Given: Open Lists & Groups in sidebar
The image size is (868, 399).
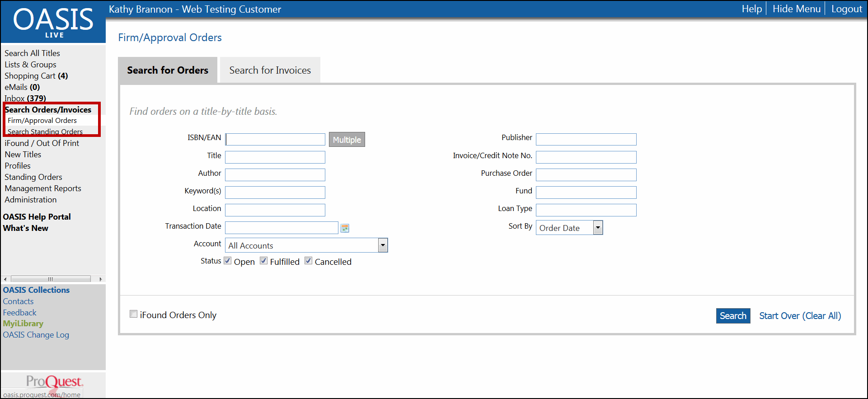Looking at the screenshot, I should tap(30, 65).
